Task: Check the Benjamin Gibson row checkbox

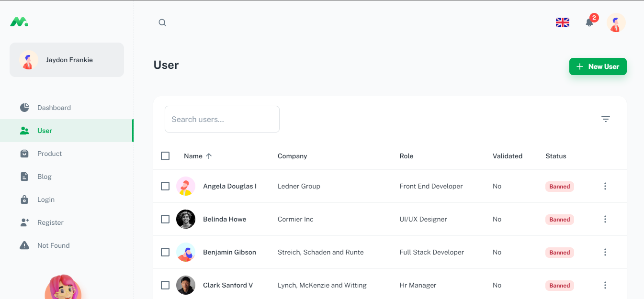Action: [x=165, y=252]
